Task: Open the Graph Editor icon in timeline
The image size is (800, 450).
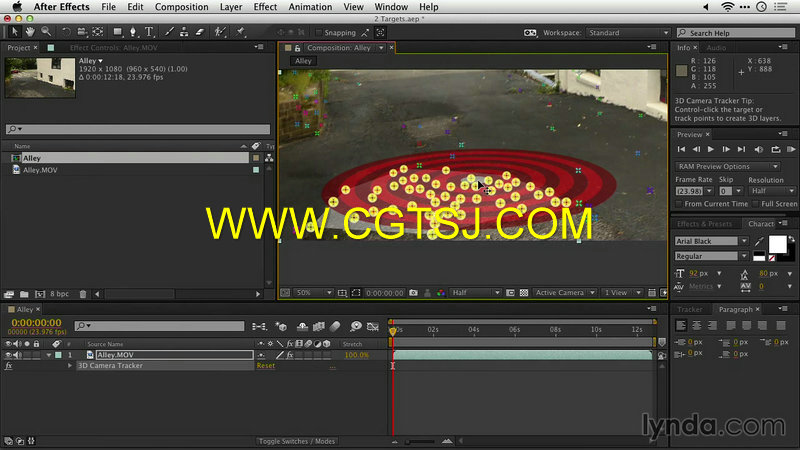Action: click(x=373, y=327)
